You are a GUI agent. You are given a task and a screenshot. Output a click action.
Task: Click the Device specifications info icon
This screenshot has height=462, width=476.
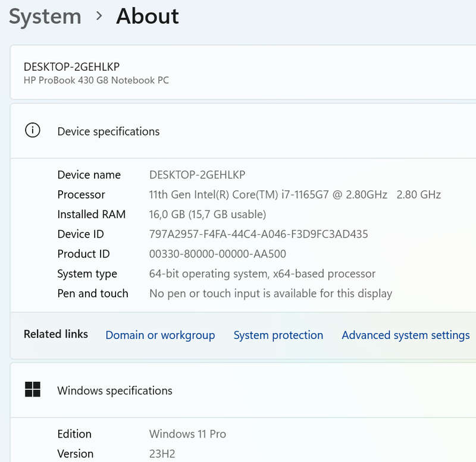33,130
